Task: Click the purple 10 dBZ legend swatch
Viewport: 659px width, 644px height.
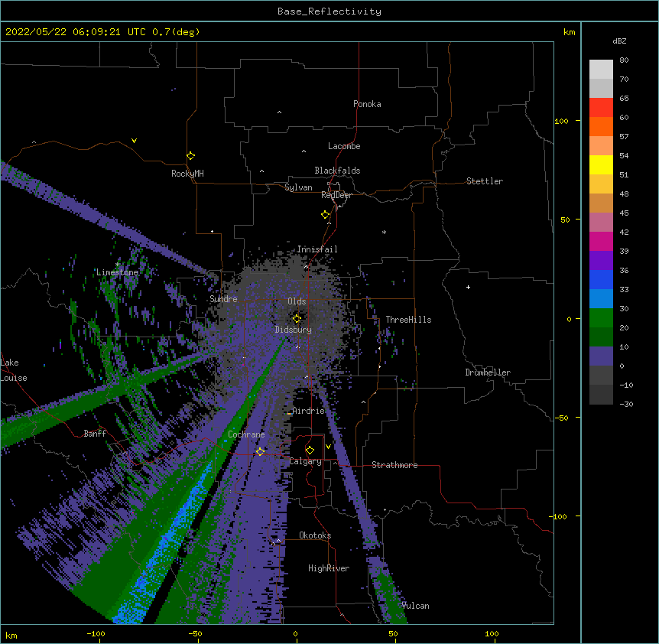Action: tap(601, 356)
